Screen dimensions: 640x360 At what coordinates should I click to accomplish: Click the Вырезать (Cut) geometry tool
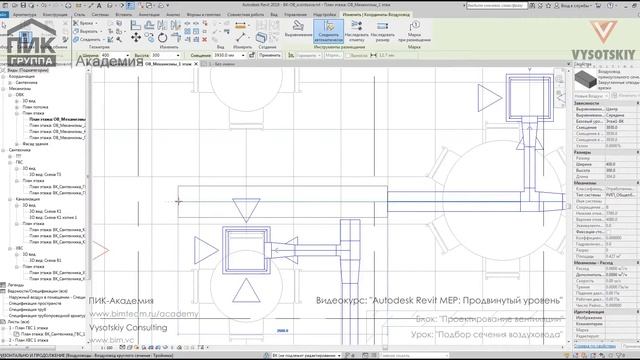[x=87, y=31]
